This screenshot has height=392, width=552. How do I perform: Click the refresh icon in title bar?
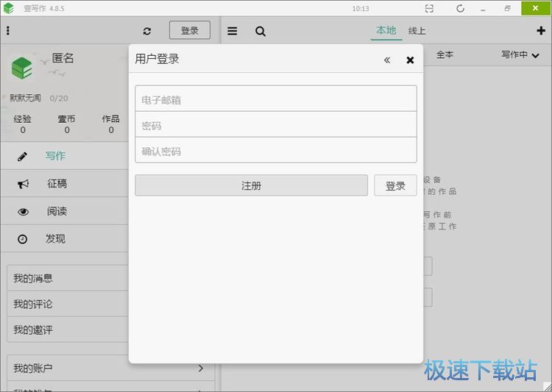(x=460, y=8)
